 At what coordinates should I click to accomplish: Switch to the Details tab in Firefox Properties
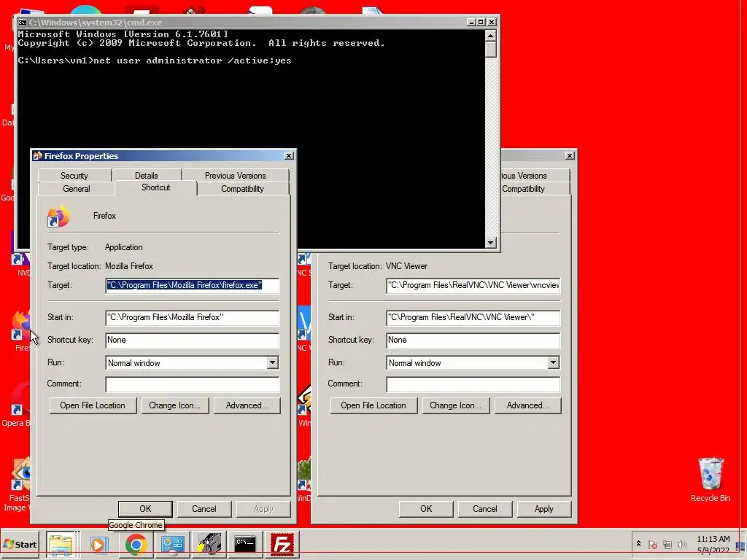point(146,175)
